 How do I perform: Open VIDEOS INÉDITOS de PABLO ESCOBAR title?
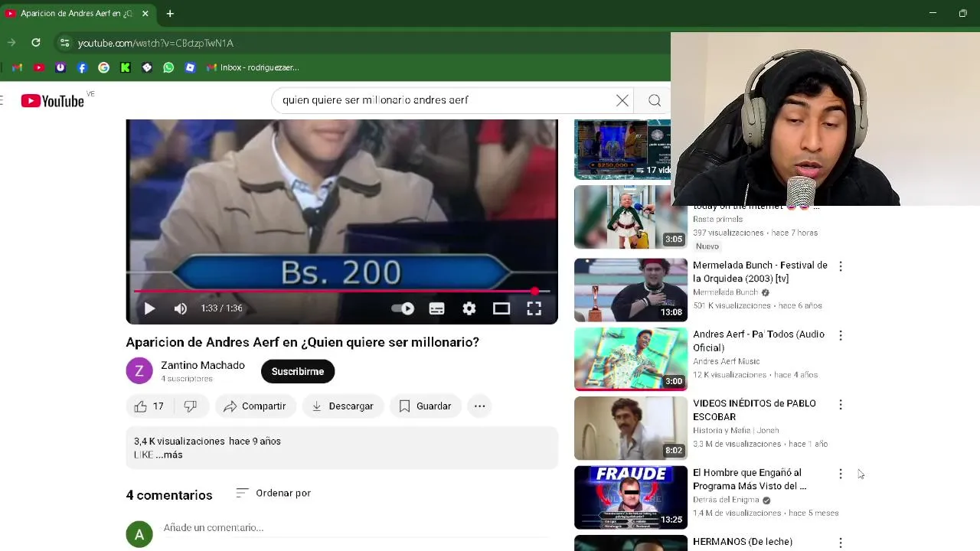[754, 410]
